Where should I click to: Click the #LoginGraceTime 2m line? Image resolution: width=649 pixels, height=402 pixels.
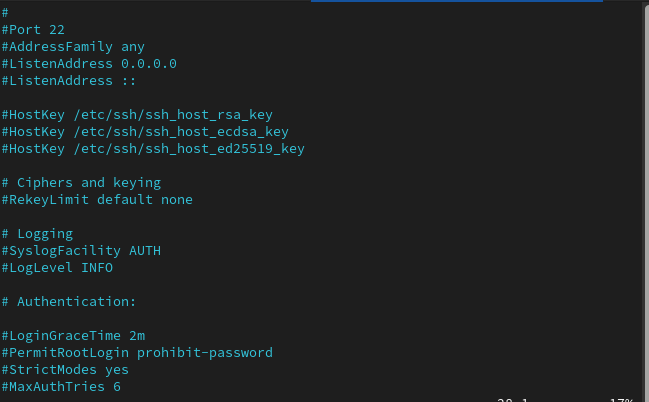(x=73, y=335)
